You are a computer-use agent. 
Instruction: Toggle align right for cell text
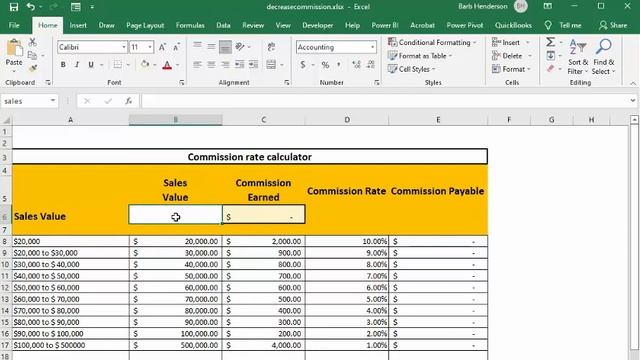tap(225, 64)
